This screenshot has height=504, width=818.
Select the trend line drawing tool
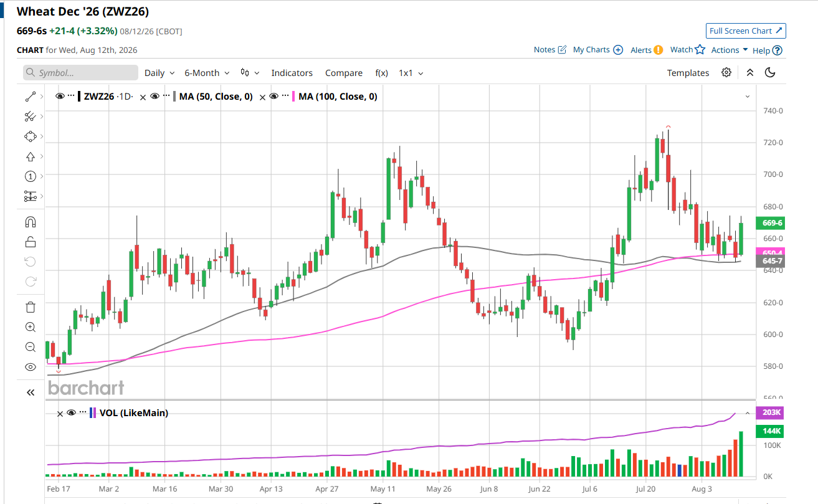(x=31, y=97)
